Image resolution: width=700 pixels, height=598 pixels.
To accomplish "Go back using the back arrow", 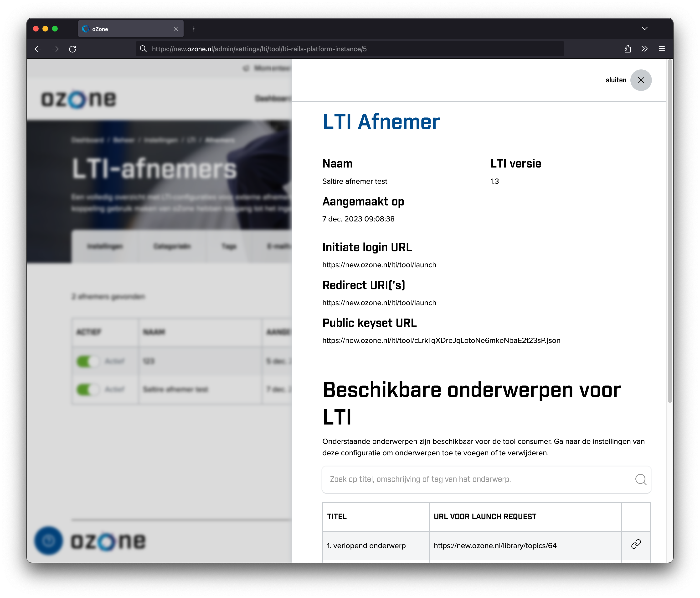I will click(x=38, y=49).
